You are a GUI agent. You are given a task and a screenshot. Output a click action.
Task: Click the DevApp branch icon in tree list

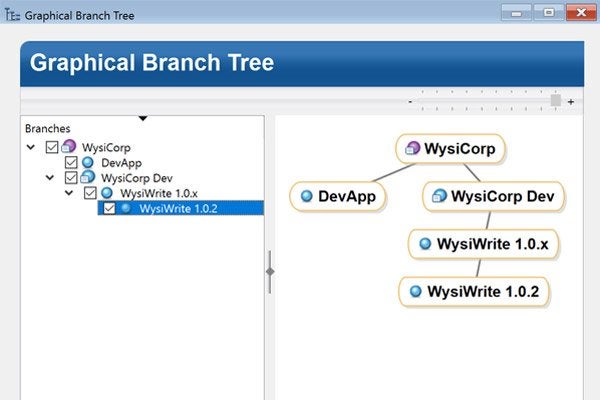[x=88, y=162]
